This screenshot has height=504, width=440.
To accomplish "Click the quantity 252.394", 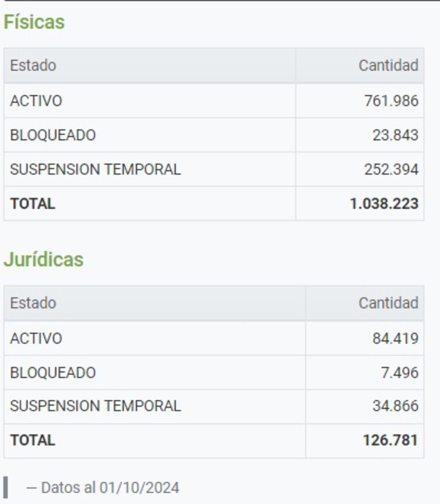I will [x=391, y=170].
